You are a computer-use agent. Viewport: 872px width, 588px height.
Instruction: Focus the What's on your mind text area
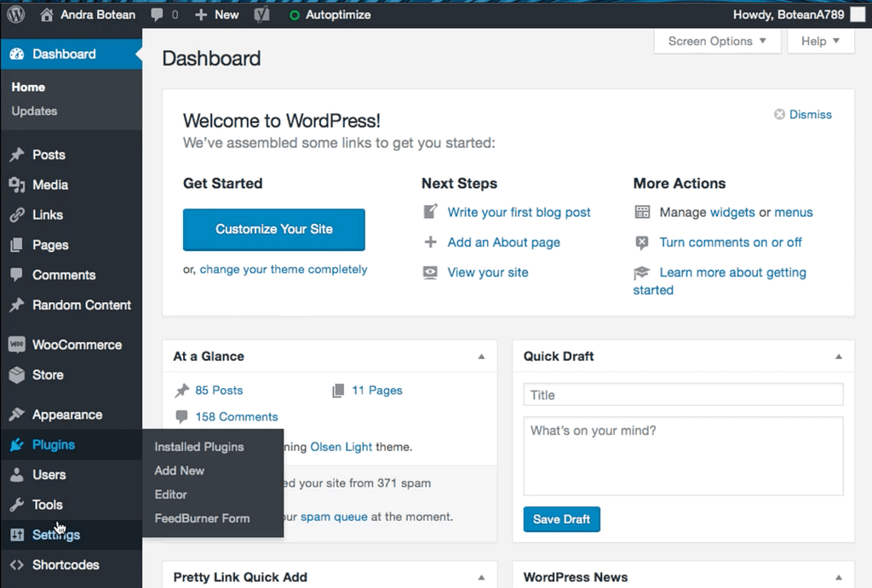tap(684, 456)
